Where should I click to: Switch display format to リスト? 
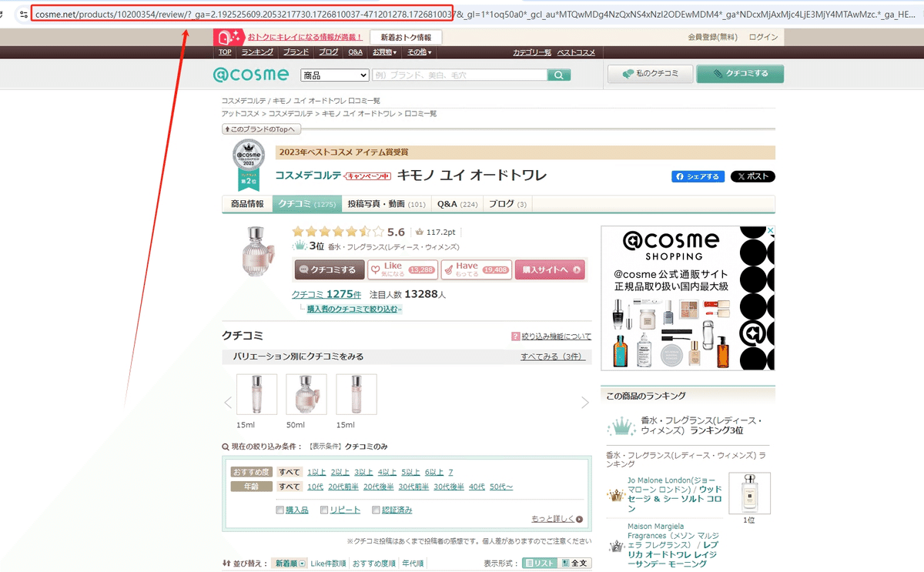point(540,564)
